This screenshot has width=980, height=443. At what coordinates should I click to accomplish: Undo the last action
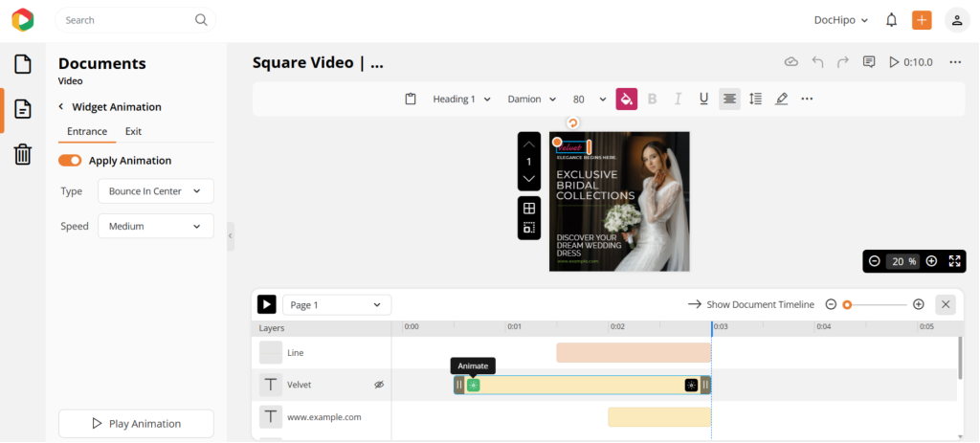(817, 62)
